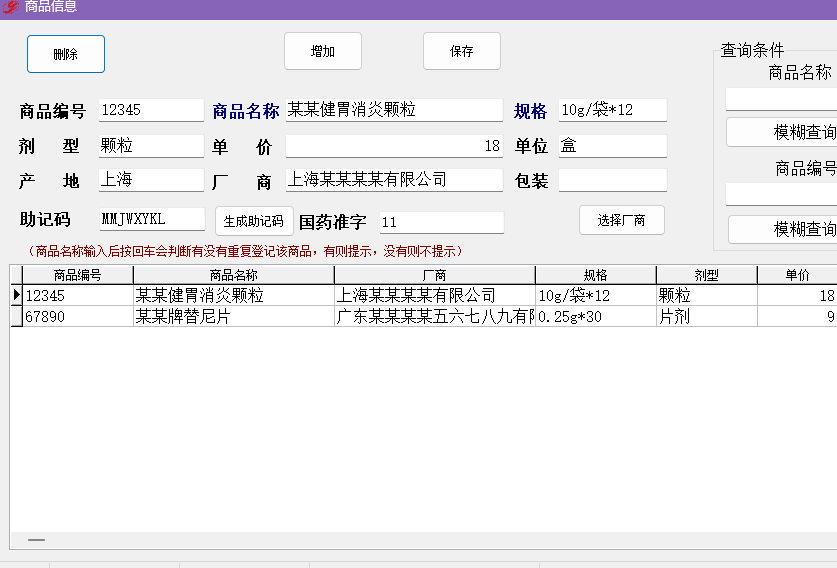Screen dimensions: 837x568
Task: Click the 删除 button
Action: pos(66,54)
